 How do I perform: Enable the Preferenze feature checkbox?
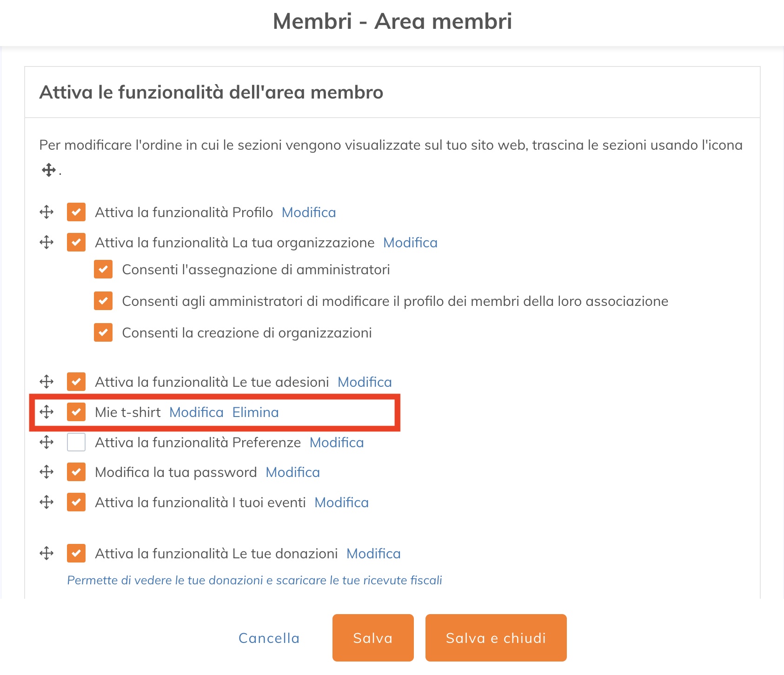(x=76, y=442)
